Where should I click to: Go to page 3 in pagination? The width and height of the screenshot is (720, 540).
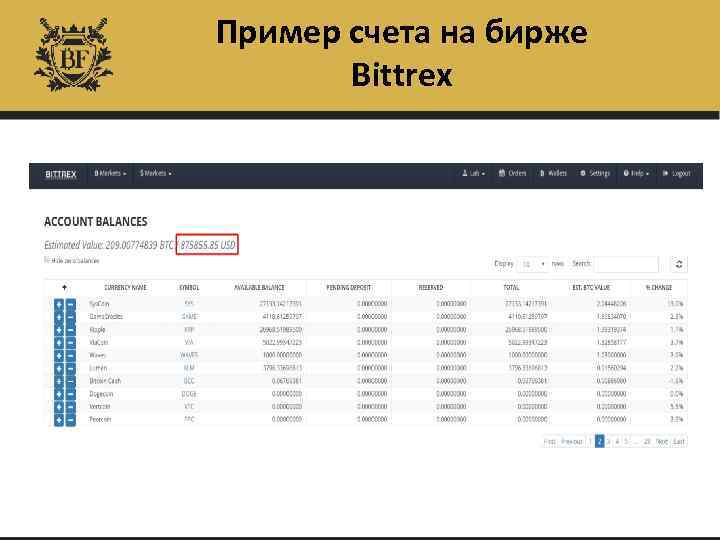click(608, 442)
